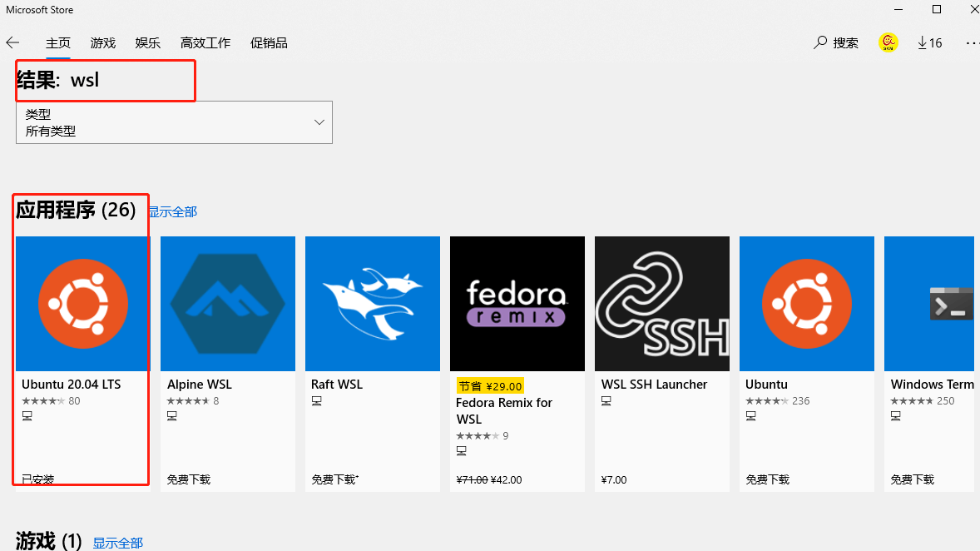Select the 高效工作 tab
Image resolution: width=980 pixels, height=551 pixels.
tap(205, 43)
